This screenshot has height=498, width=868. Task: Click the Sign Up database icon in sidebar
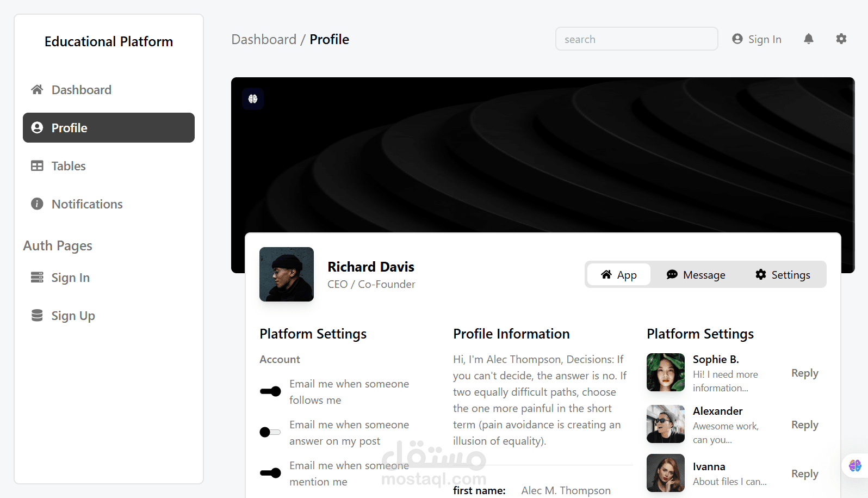[x=37, y=316]
